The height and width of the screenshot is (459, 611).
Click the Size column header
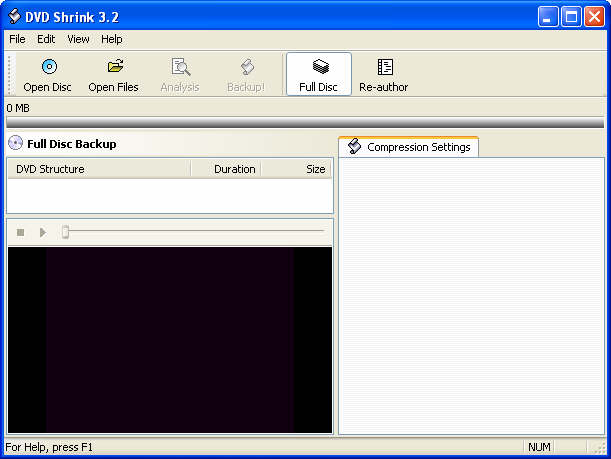[297, 169]
